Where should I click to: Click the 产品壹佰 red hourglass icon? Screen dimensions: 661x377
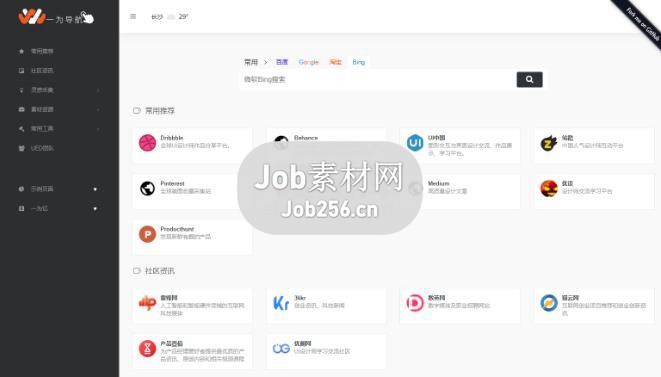148,348
